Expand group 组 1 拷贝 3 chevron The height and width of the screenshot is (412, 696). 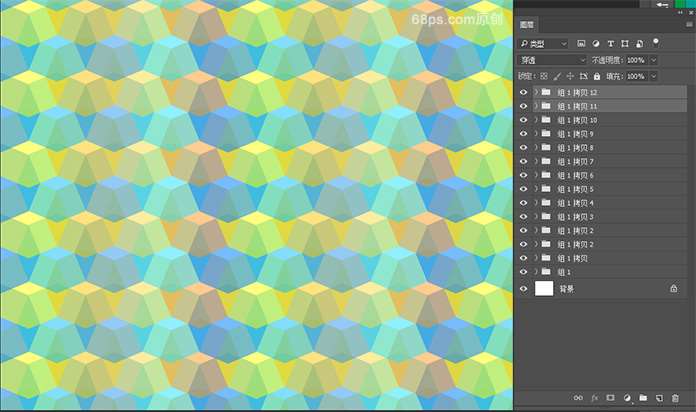536,216
